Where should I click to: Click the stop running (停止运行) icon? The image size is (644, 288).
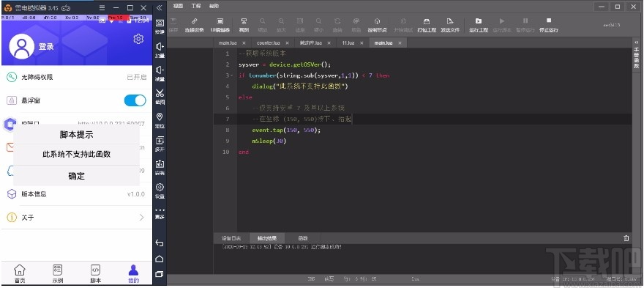[x=549, y=25]
